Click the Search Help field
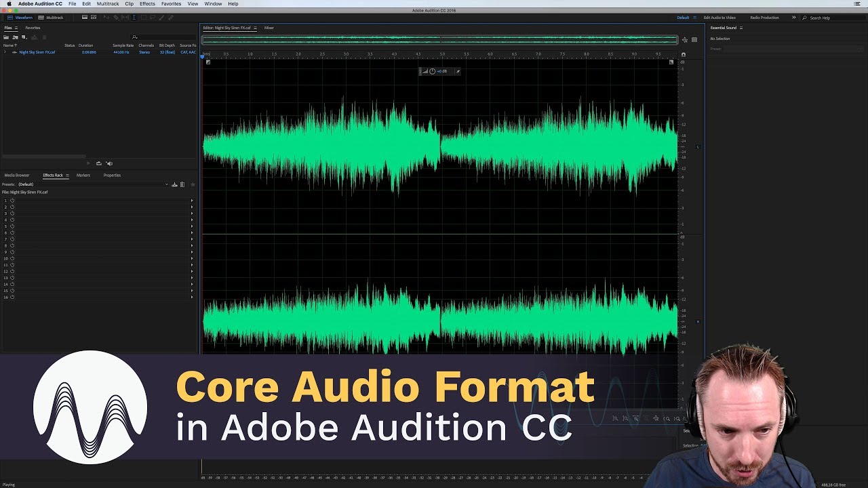Viewport: 868px width, 488px height. (832, 18)
